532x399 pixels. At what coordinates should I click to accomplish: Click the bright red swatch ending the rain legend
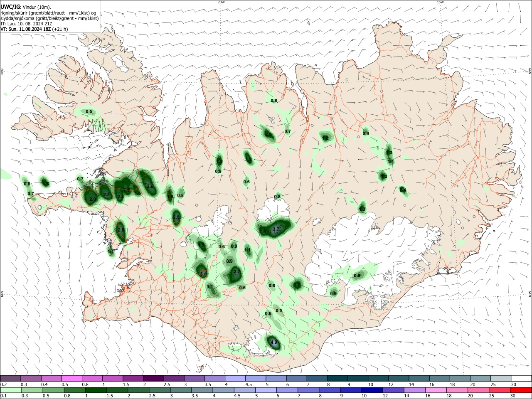[x=520, y=390]
